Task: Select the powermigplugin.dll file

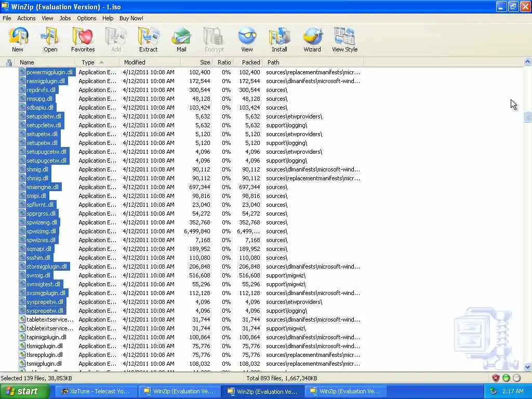Action: click(49, 72)
